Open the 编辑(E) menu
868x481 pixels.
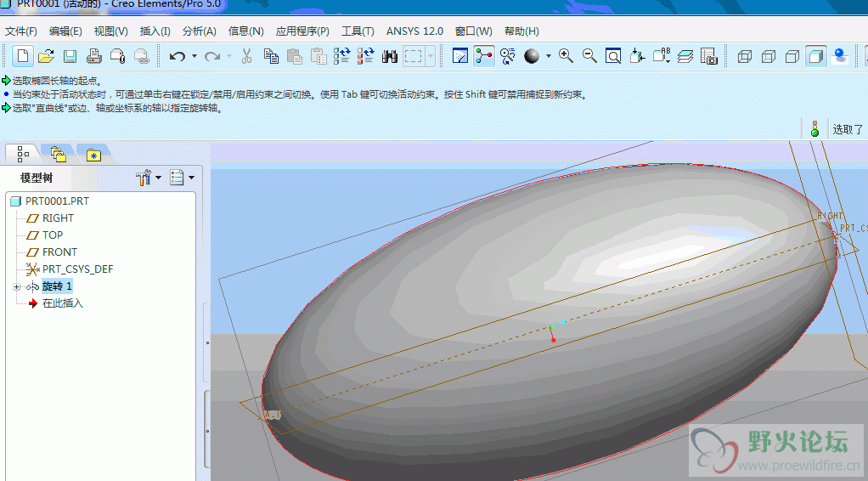pyautogui.click(x=65, y=31)
